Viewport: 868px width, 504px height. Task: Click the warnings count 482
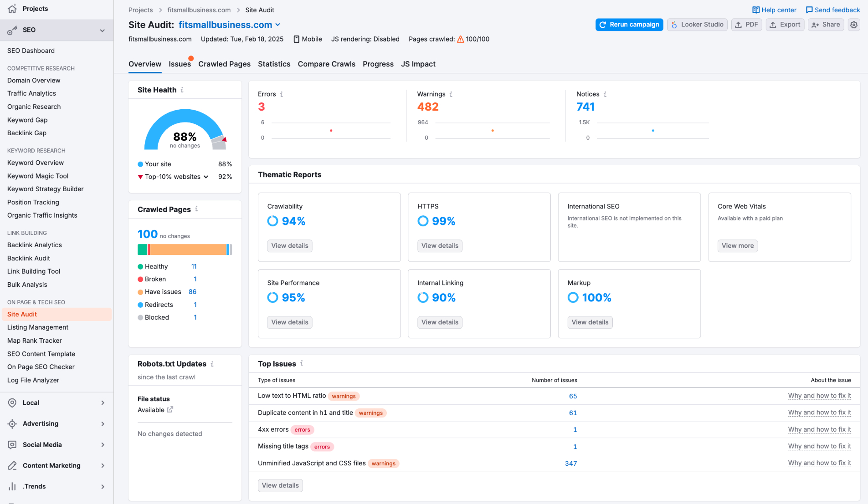pos(428,107)
